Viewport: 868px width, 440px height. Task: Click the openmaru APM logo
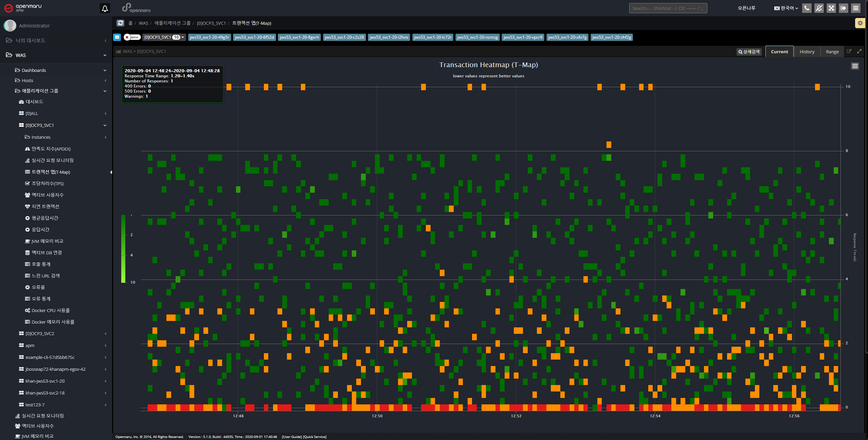coord(23,8)
